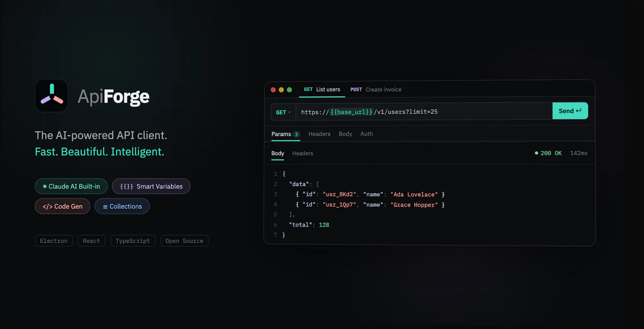
Task: Click "Fast. Beautiful. Intelligent." tagline
Action: 99,152
